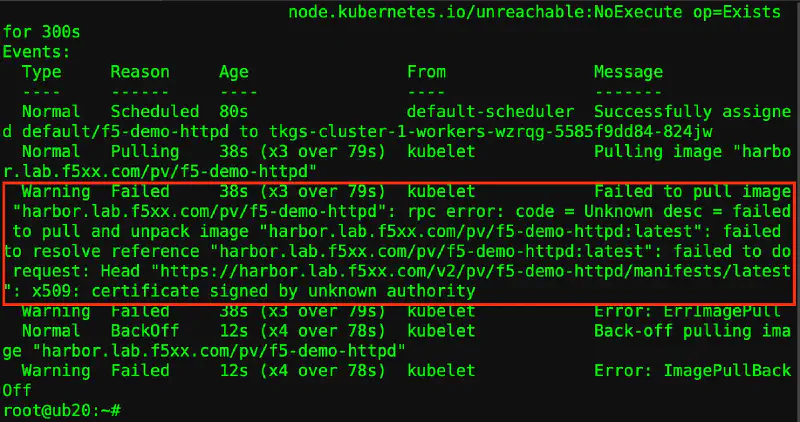
Task: Click the "Failed to pull image" message
Action: [692, 190]
